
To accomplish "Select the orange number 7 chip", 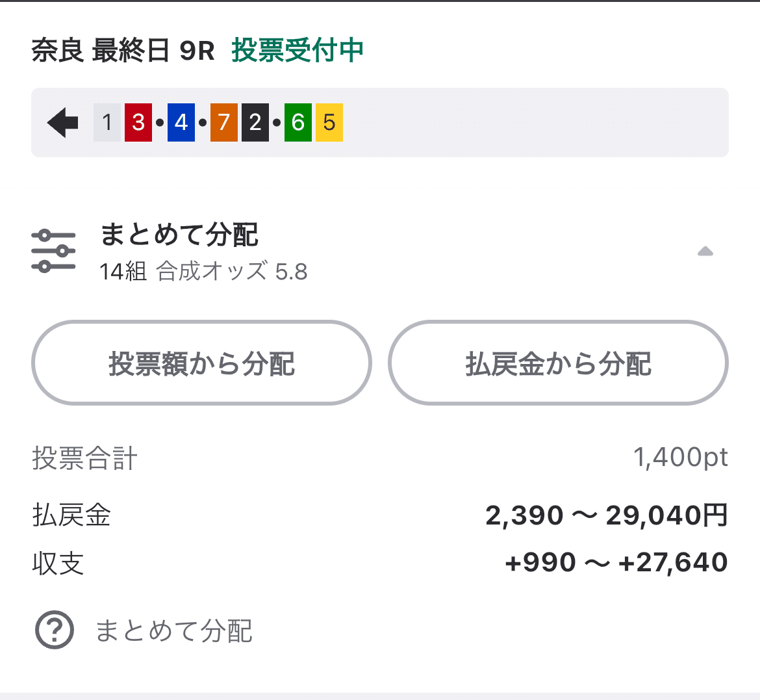I will pos(223,122).
